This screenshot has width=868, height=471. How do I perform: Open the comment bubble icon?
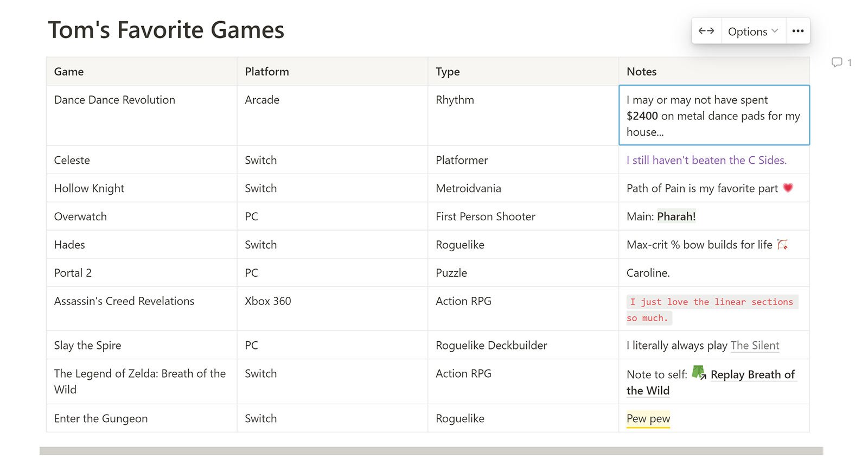coord(837,62)
